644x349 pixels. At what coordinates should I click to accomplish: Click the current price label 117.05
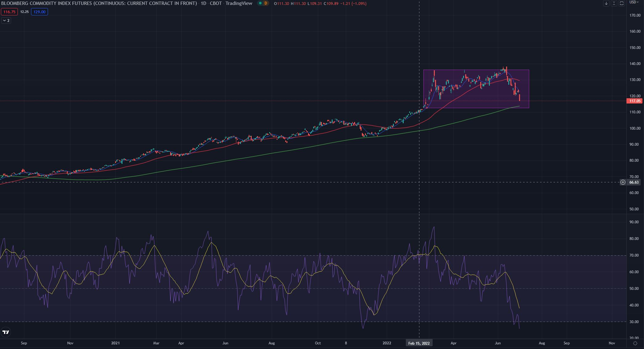point(635,101)
